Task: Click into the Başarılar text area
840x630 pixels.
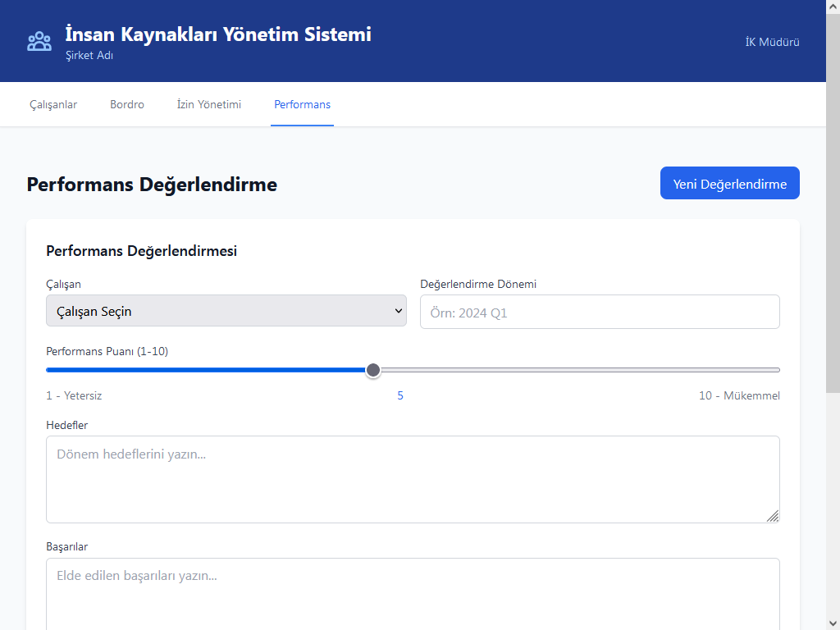Action: pos(413,593)
